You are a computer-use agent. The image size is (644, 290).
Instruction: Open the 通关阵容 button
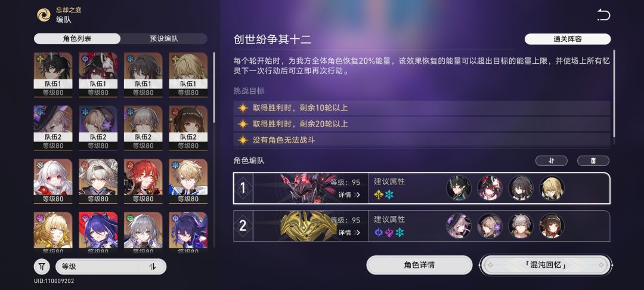point(568,39)
